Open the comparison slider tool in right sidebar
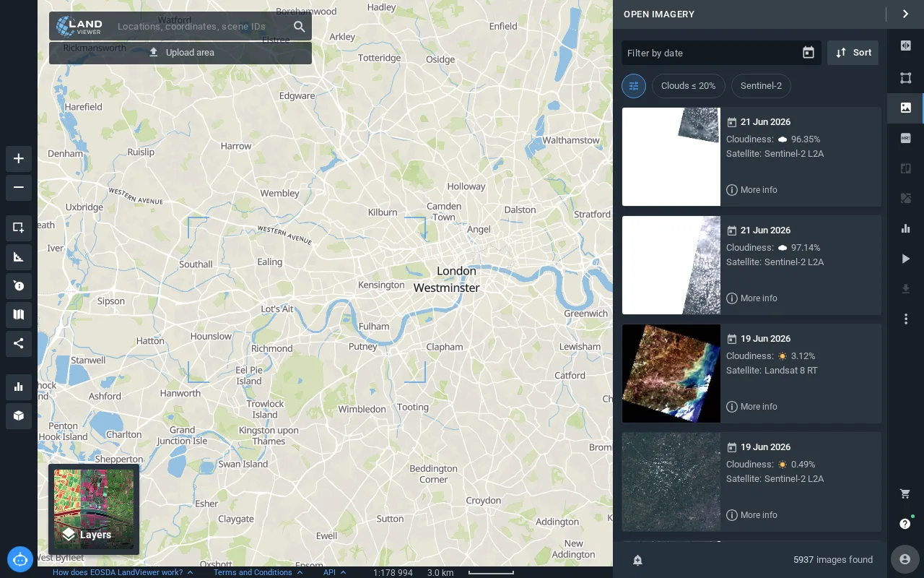 tap(906, 46)
